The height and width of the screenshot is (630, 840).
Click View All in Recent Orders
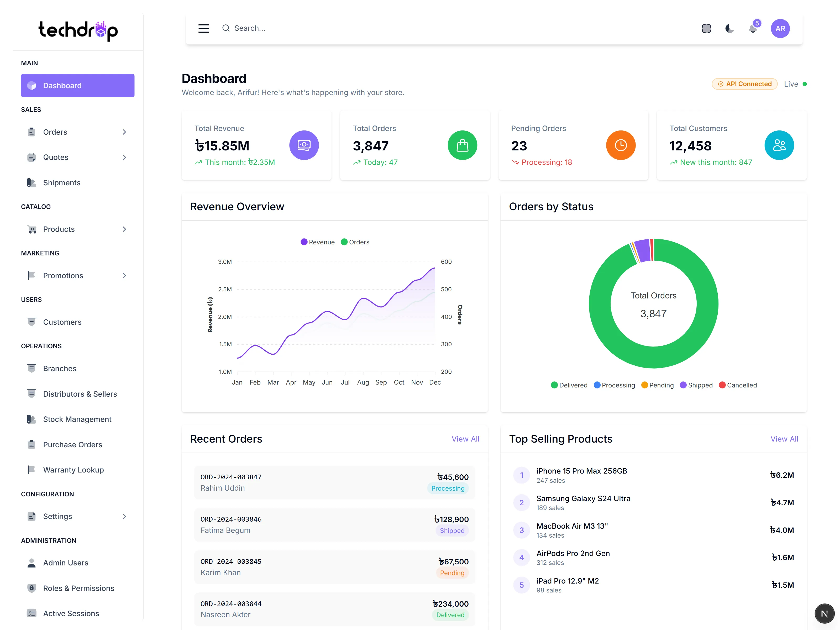coord(466,439)
